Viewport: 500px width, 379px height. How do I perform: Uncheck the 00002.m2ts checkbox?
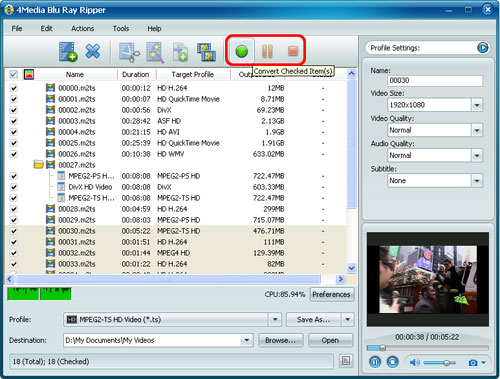(14, 110)
